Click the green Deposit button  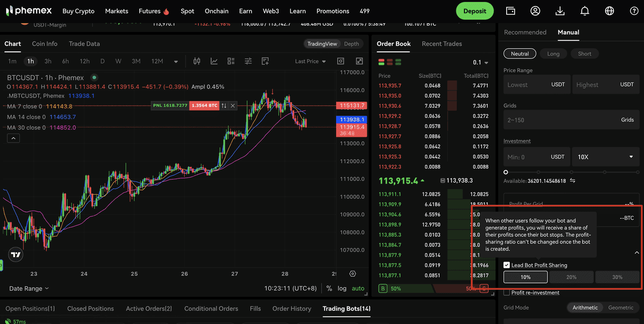tap(474, 11)
